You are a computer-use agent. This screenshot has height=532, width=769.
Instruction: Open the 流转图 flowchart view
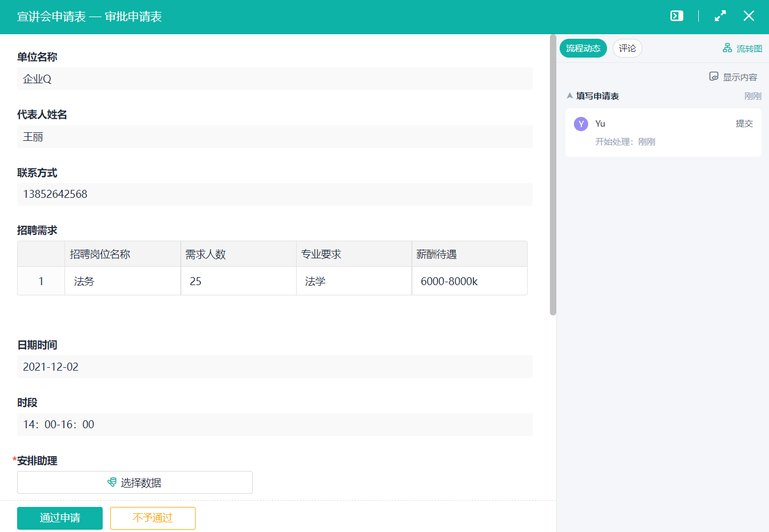tap(742, 48)
